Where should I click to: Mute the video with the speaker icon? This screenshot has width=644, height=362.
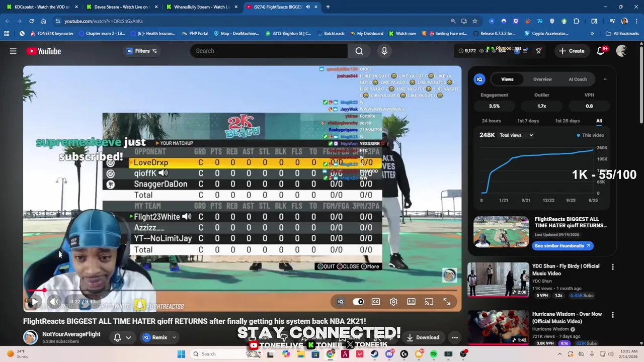click(54, 302)
